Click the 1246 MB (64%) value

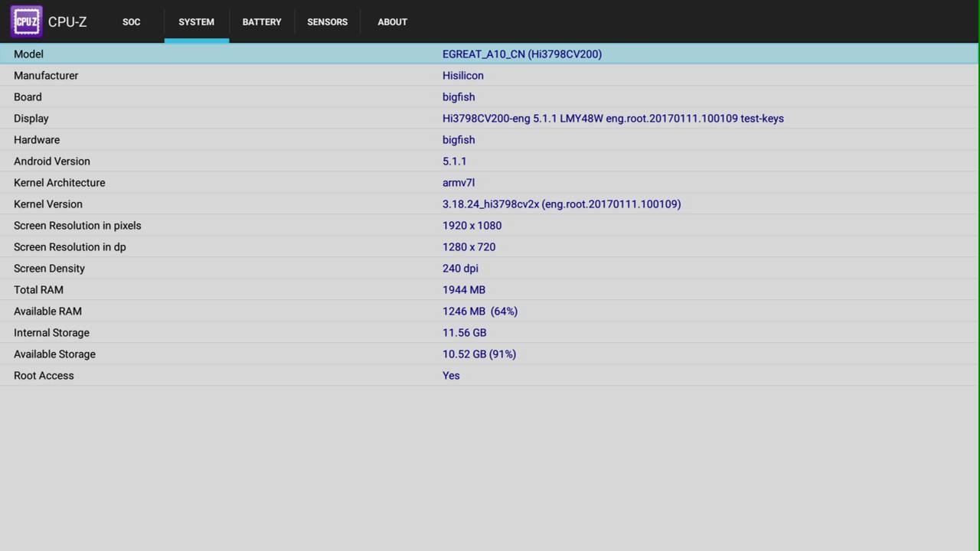point(480,311)
